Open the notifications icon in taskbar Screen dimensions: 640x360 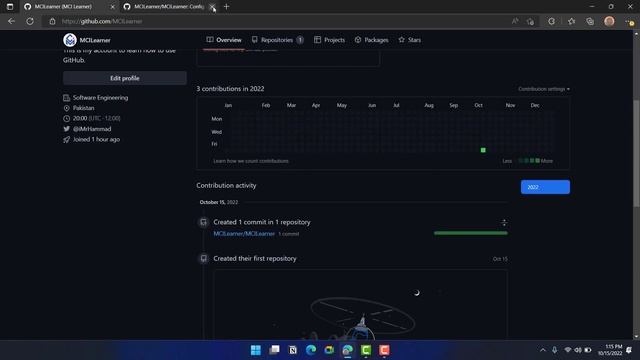(x=629, y=350)
